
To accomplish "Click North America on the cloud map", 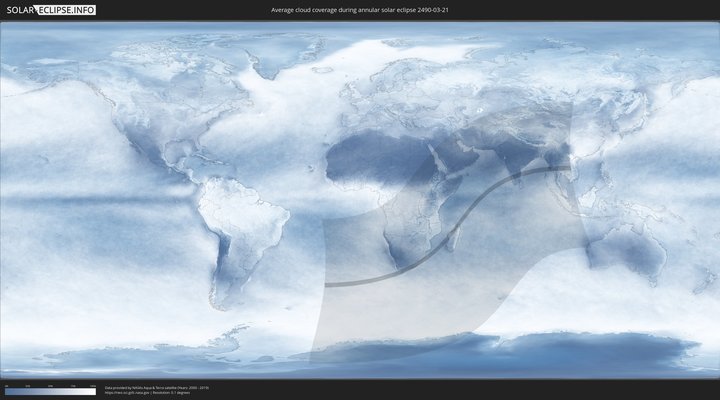I will click(140, 110).
